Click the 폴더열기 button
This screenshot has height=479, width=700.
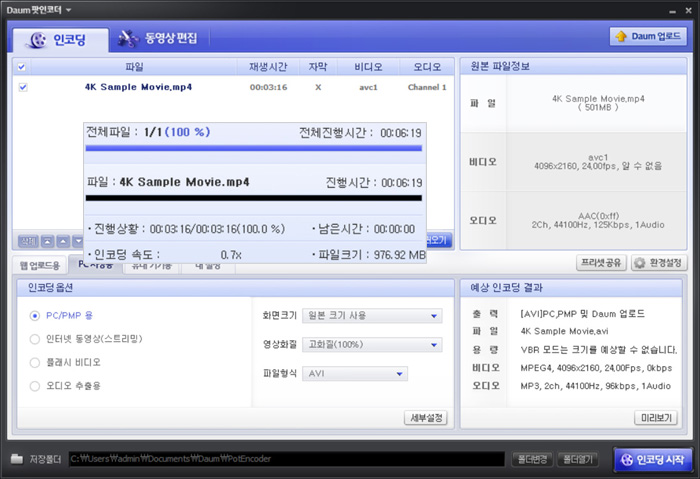click(578, 459)
